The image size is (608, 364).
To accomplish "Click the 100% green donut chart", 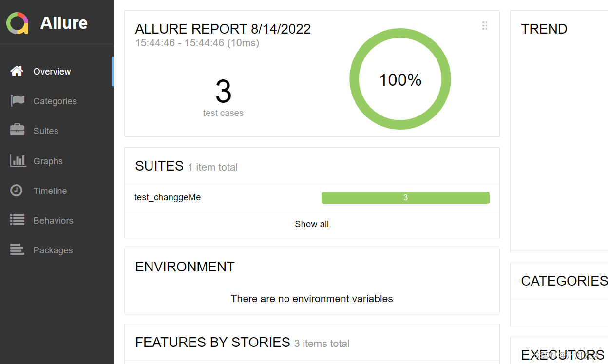I will (x=400, y=79).
